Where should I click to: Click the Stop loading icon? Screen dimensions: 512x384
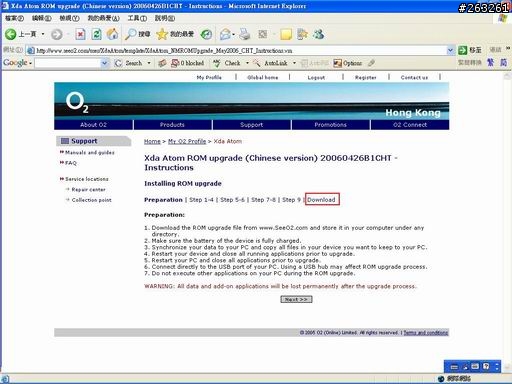[x=80, y=34]
